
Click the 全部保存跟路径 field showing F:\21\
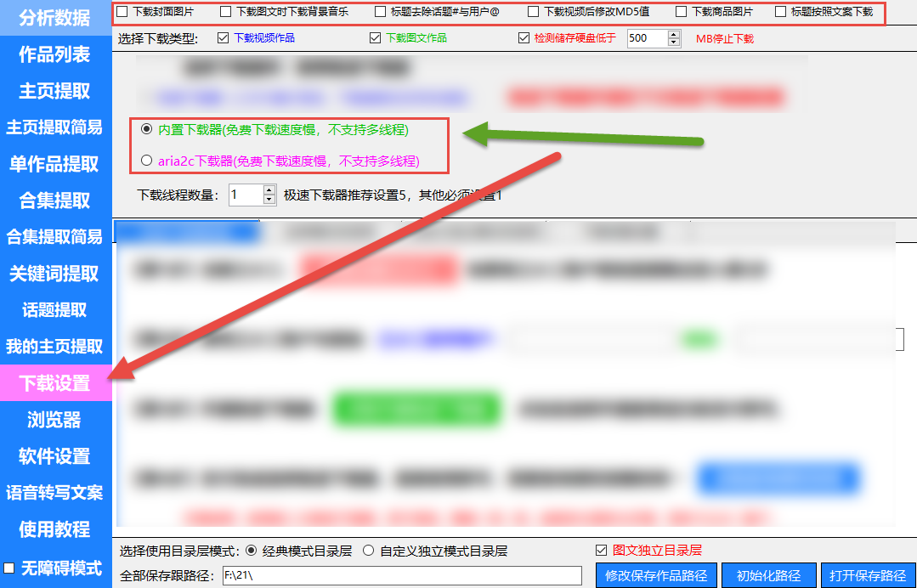402,575
